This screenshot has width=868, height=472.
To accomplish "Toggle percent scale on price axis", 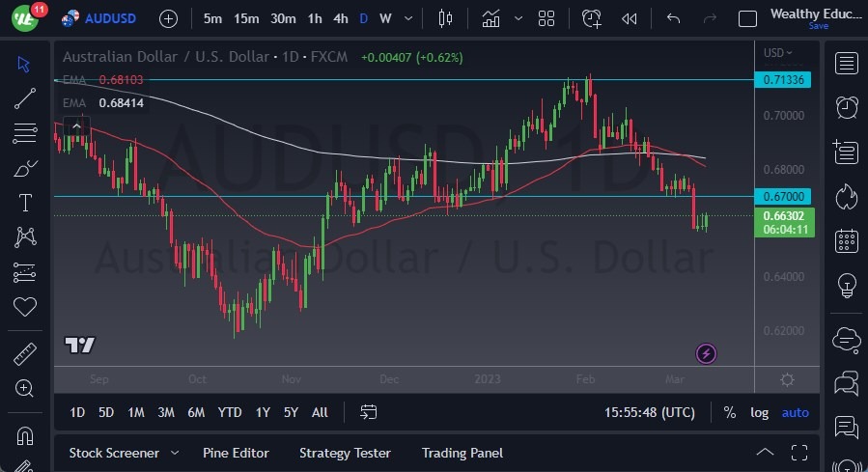I will [x=729, y=412].
